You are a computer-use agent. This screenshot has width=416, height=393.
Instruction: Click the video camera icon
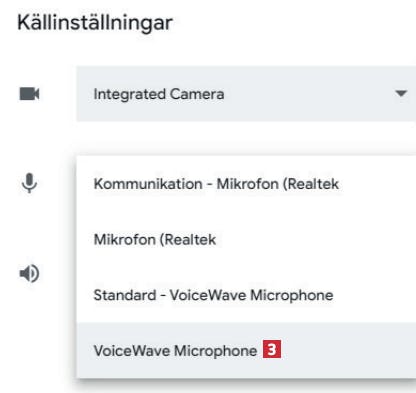[29, 94]
